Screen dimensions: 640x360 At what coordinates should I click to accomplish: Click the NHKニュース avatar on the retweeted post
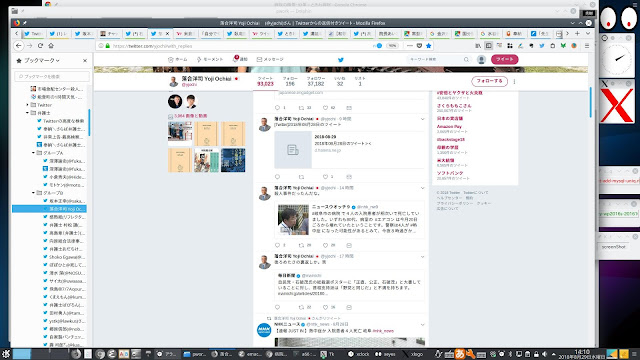pyautogui.click(x=264, y=329)
